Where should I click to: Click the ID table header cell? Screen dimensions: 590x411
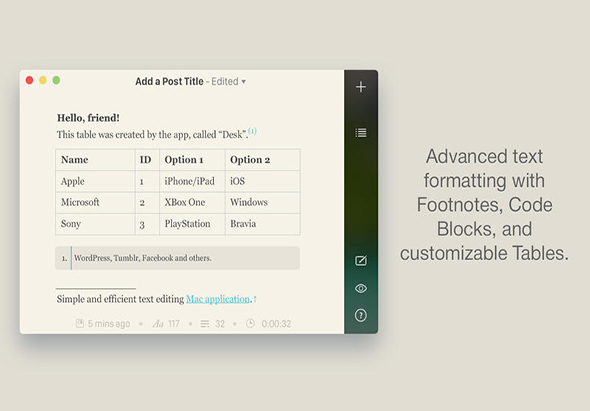(x=147, y=160)
